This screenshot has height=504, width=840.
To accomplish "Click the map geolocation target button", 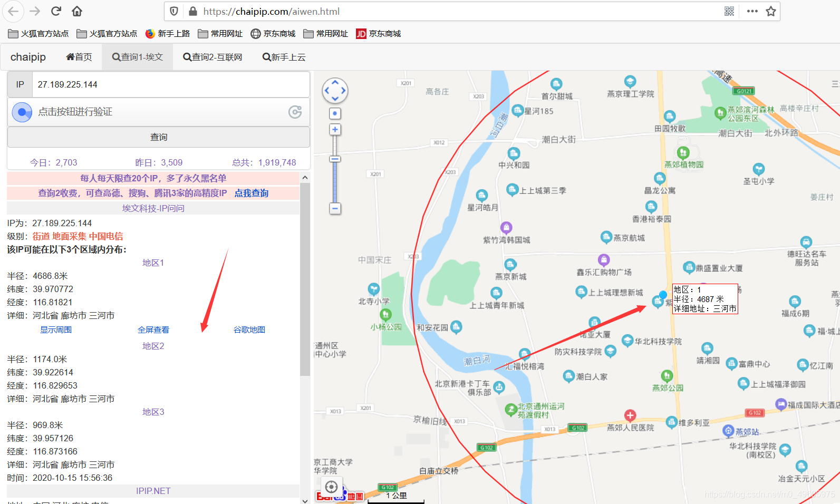I will point(331,487).
